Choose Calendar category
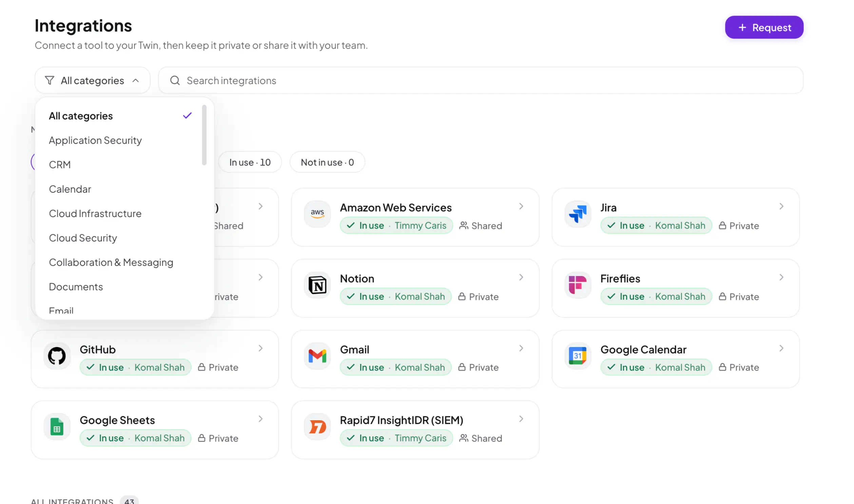 point(120,189)
